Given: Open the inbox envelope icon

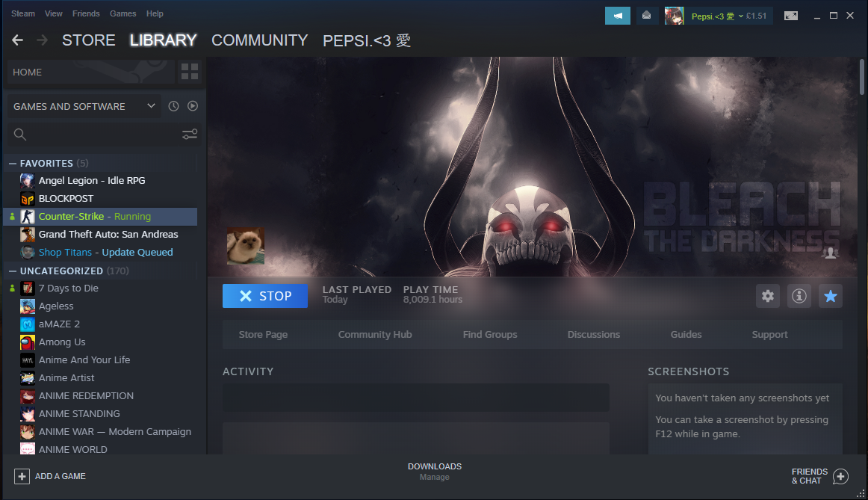Looking at the screenshot, I should point(647,16).
